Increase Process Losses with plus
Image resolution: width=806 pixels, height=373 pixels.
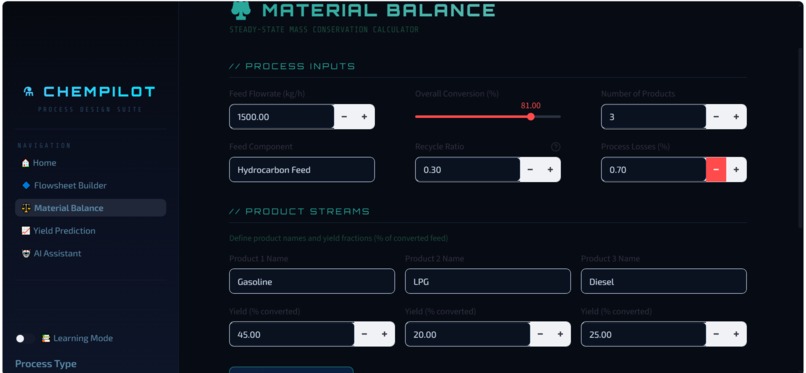(x=736, y=170)
